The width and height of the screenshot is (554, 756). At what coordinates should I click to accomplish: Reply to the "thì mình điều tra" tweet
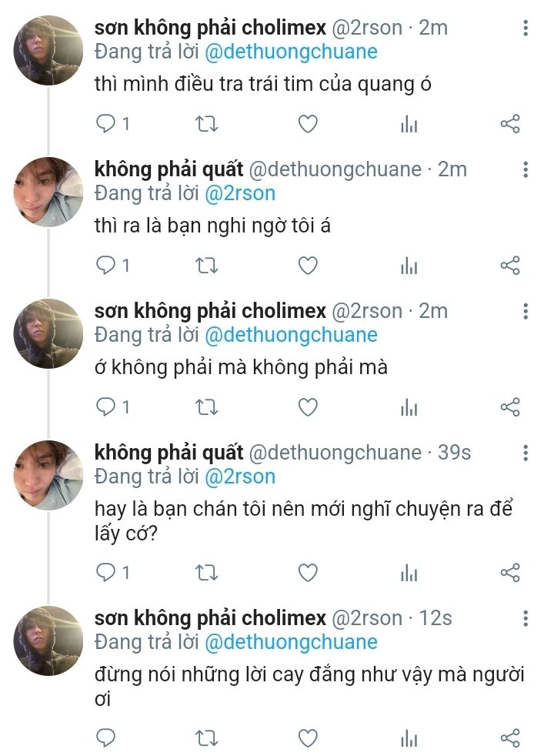pyautogui.click(x=106, y=123)
